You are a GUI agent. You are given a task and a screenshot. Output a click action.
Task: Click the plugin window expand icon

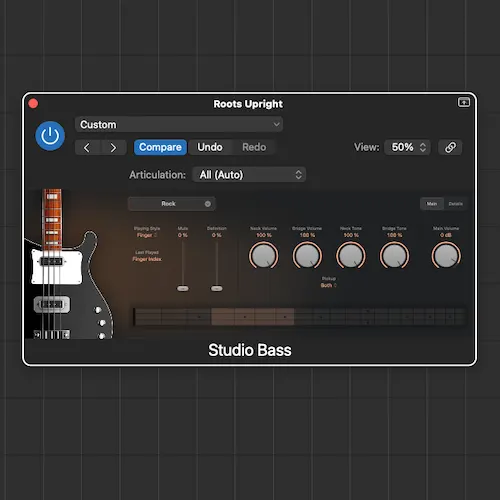click(x=463, y=102)
